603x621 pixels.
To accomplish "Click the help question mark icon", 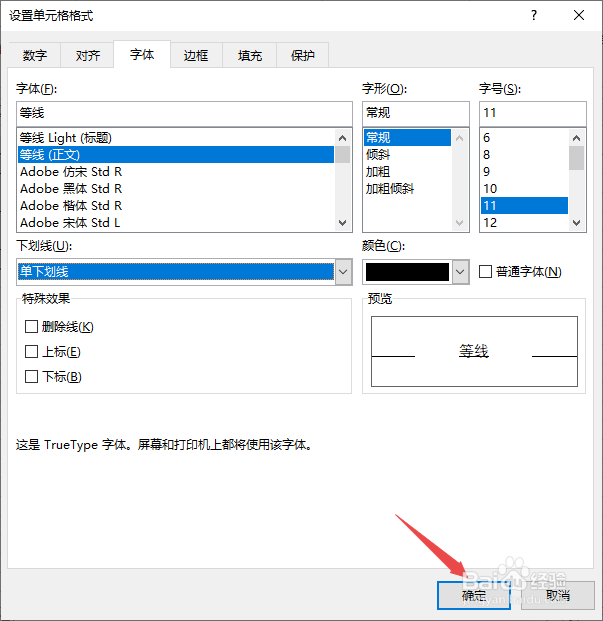I will point(534,15).
